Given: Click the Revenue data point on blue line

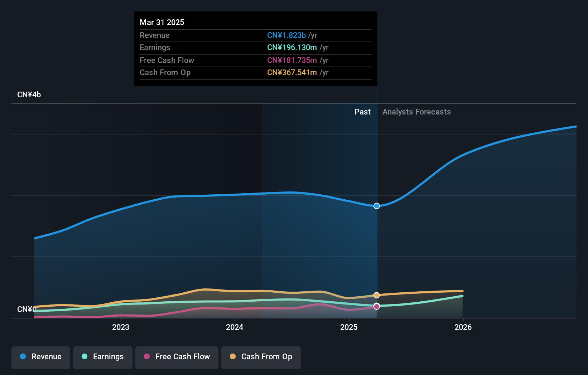Looking at the screenshot, I should click(377, 206).
